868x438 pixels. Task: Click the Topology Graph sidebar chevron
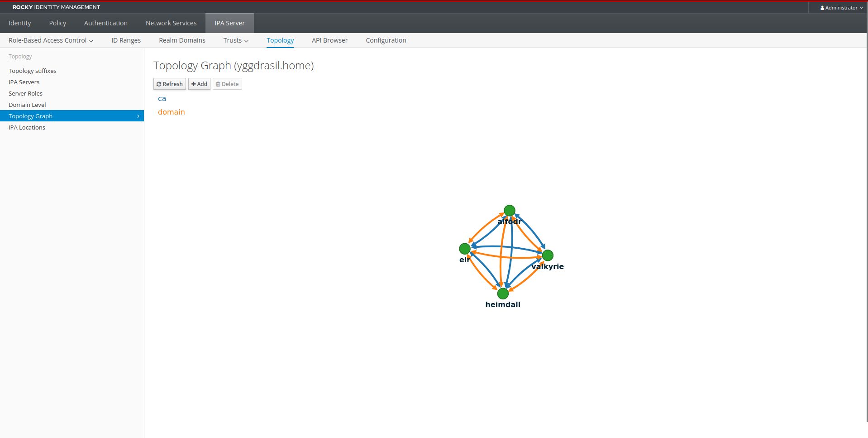(x=138, y=116)
